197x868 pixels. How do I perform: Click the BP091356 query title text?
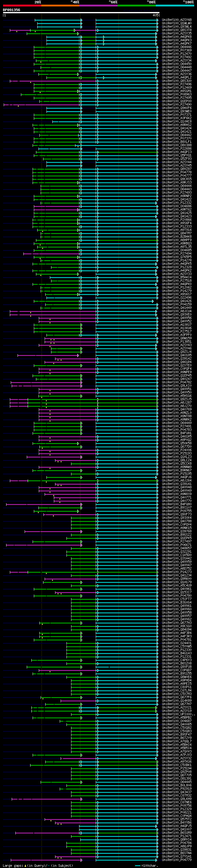11,10
